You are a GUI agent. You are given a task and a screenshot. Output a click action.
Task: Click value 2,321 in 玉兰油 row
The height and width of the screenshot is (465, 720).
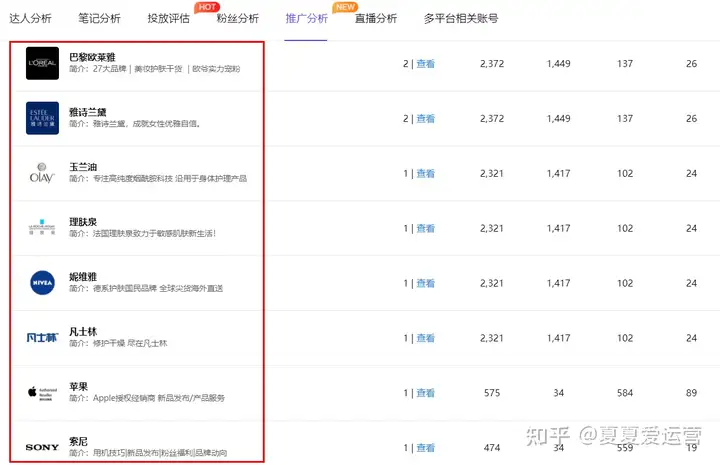pyautogui.click(x=492, y=174)
